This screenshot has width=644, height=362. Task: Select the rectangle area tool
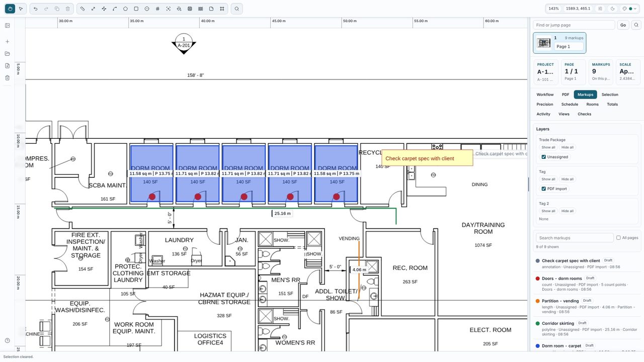(136, 9)
